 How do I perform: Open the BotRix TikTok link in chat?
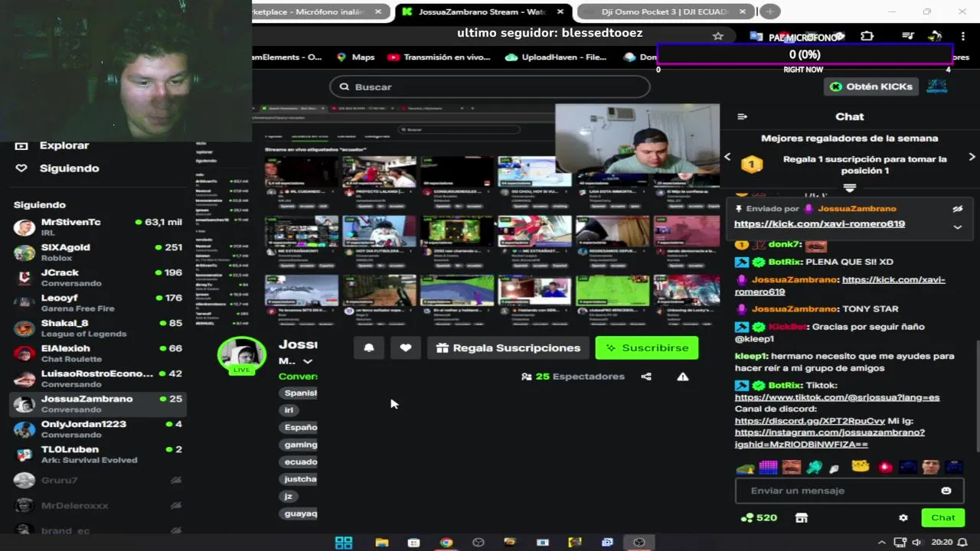[x=837, y=398]
